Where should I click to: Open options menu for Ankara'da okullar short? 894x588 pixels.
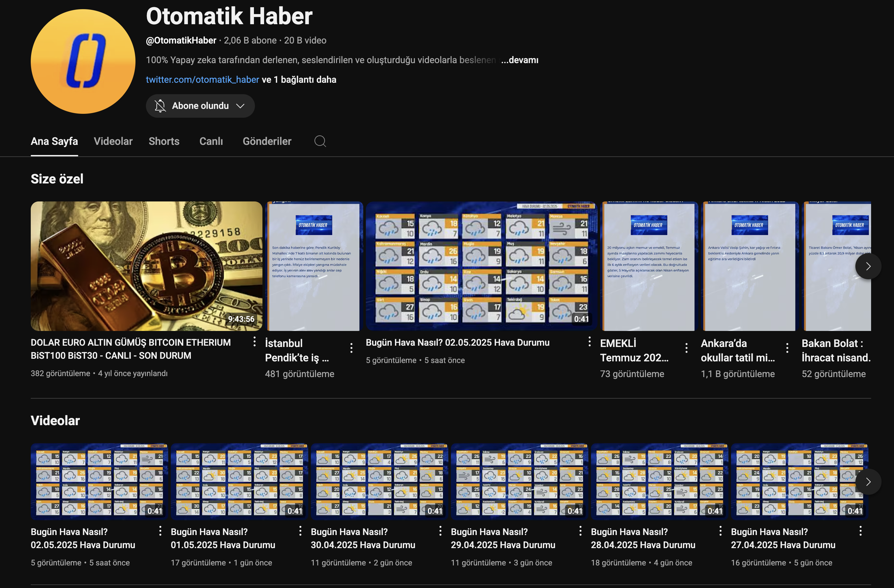787,348
